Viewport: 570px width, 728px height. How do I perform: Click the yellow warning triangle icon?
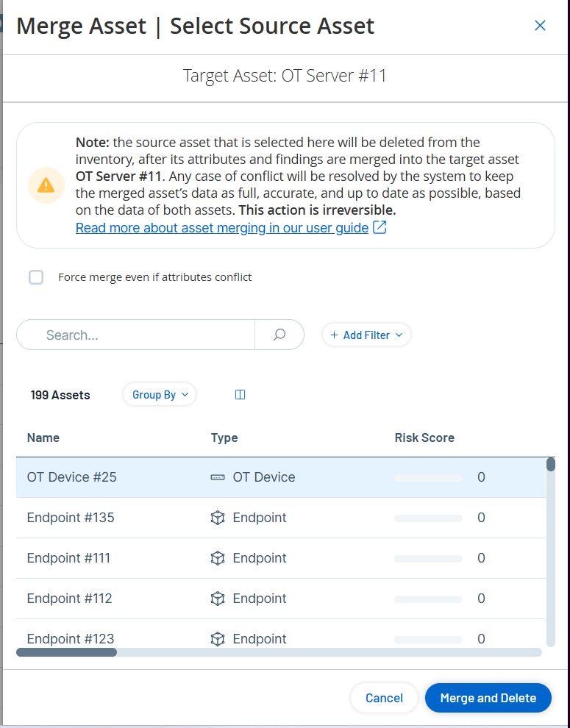(x=46, y=185)
